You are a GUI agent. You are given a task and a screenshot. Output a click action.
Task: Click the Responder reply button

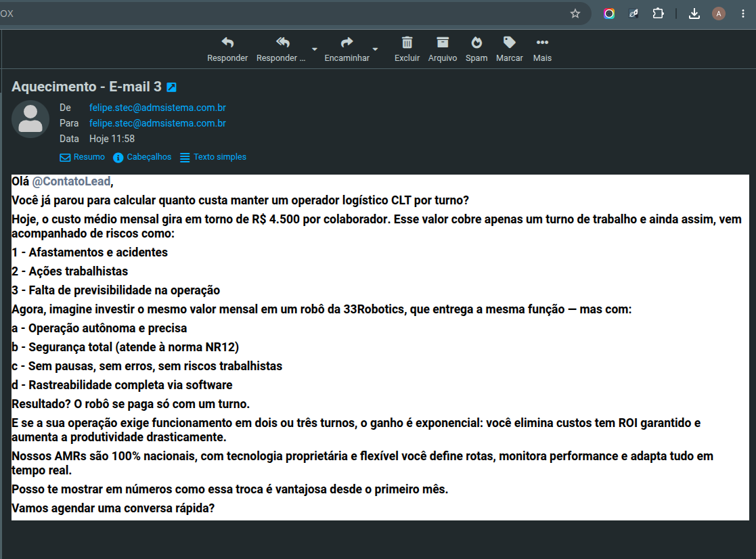coord(227,49)
